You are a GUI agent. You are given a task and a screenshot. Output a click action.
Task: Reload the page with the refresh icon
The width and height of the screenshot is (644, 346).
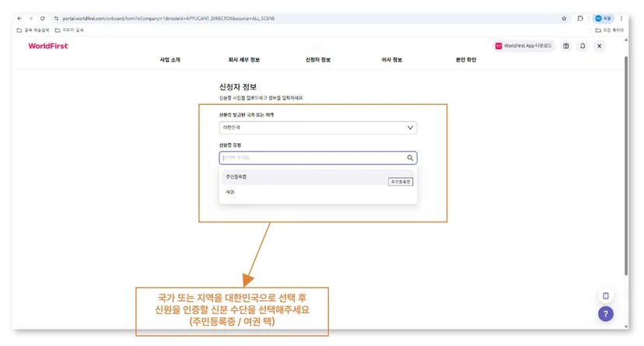[x=42, y=19]
